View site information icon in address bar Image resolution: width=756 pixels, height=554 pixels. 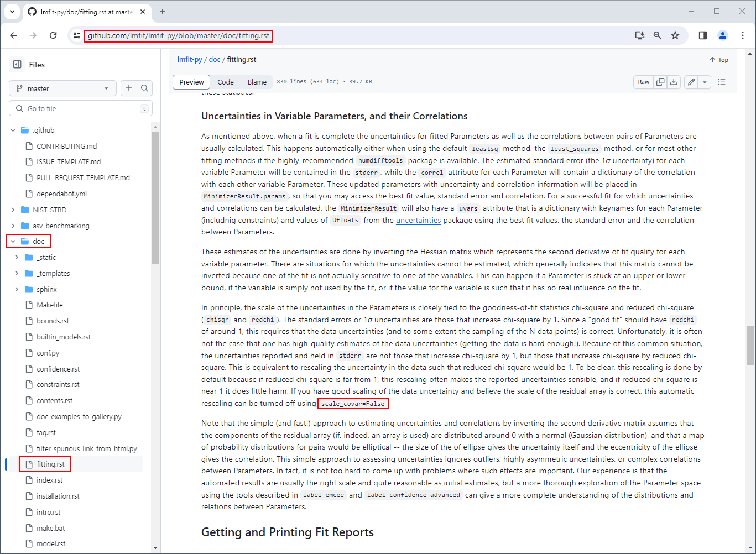[77, 35]
